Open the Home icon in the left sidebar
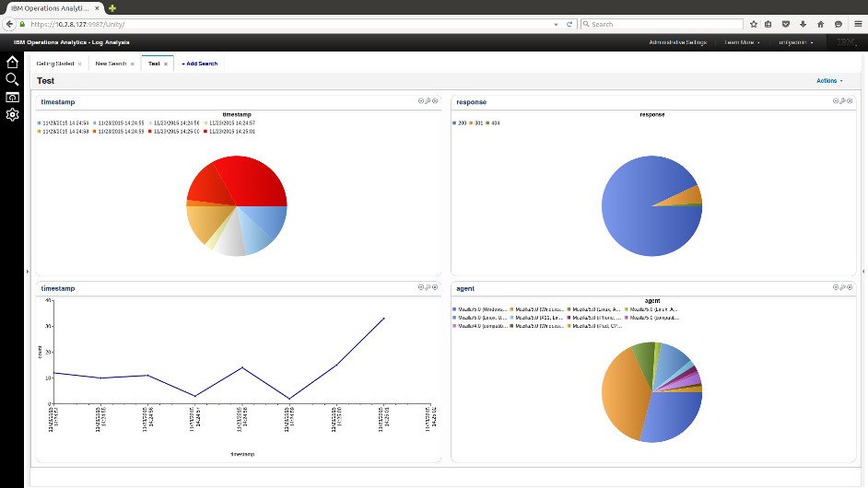Image resolution: width=868 pixels, height=488 pixels. [x=12, y=62]
